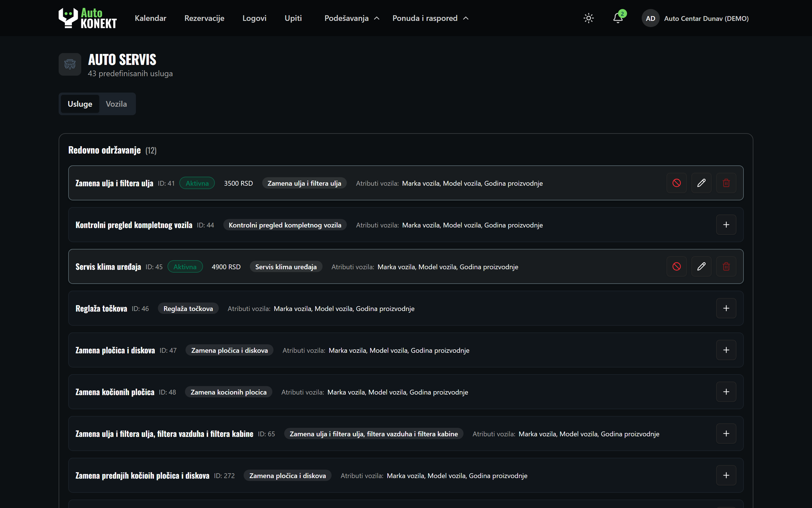Go to Rezervacije

tap(204, 18)
